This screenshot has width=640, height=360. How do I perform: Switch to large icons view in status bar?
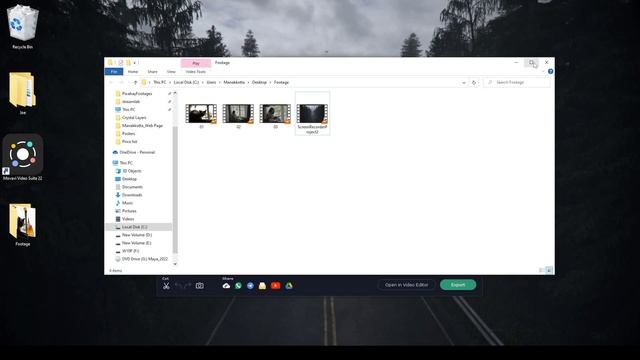pyautogui.click(x=549, y=270)
